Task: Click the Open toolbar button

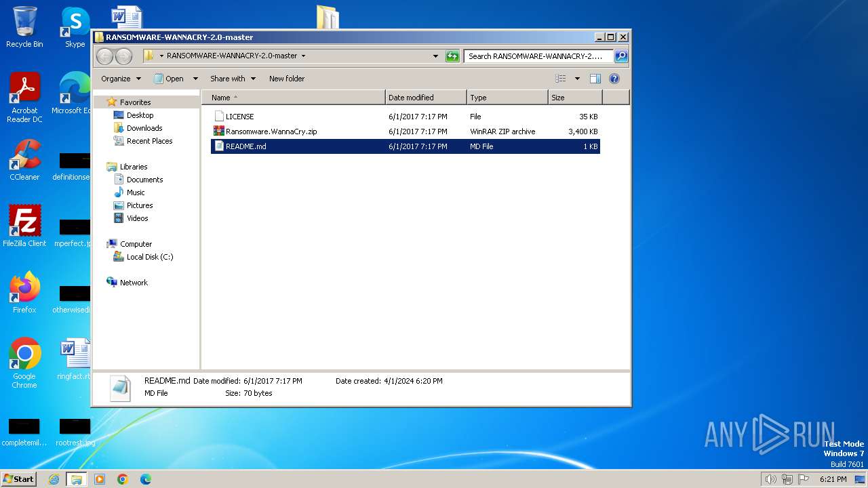Action: click(169, 79)
